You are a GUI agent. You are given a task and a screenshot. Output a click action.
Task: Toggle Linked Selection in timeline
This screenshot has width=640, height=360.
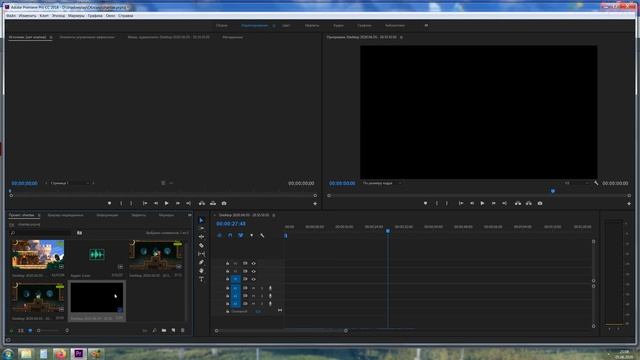click(241, 236)
